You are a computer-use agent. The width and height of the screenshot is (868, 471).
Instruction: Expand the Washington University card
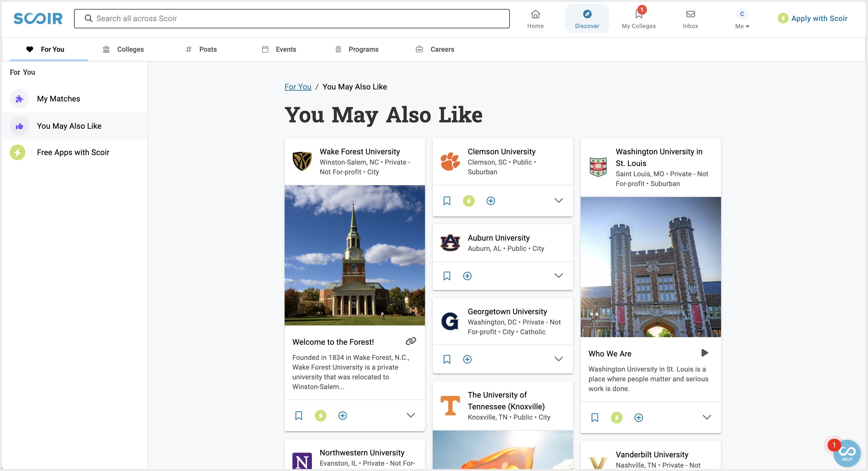point(707,417)
